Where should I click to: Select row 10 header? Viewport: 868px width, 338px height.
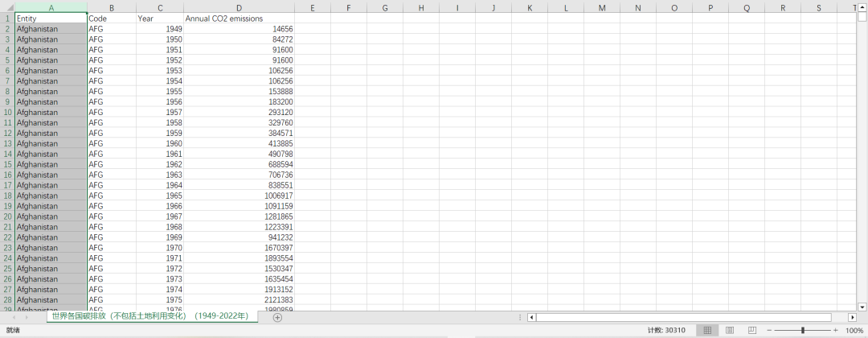8,112
